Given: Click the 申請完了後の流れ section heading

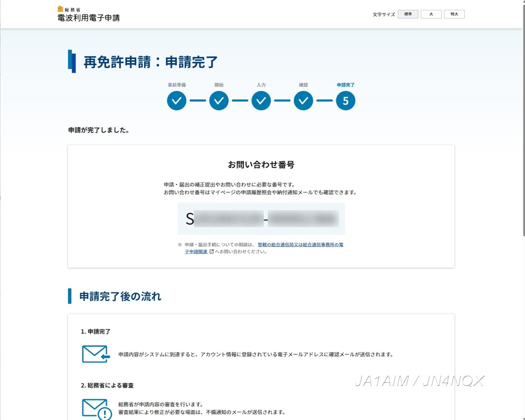Looking at the screenshot, I should click(120, 297).
